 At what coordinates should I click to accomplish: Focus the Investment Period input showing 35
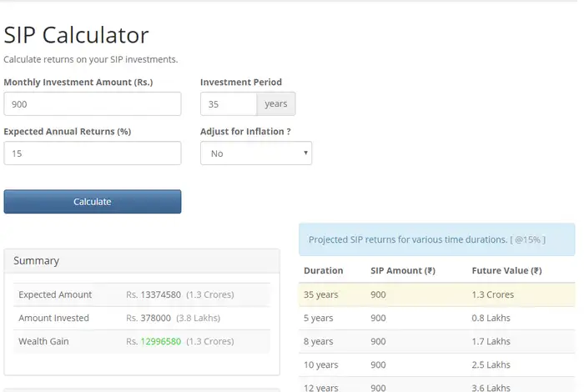point(228,104)
